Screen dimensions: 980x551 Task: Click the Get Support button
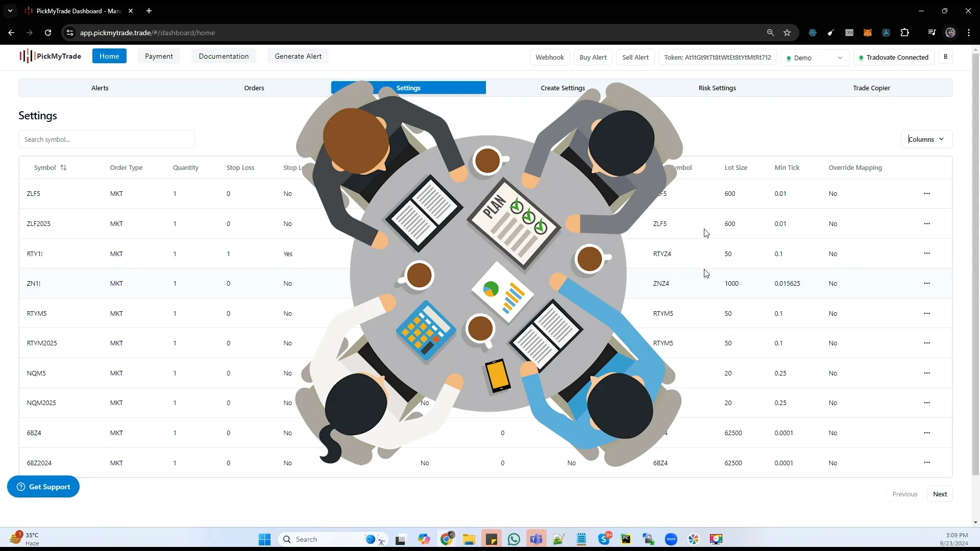point(43,486)
